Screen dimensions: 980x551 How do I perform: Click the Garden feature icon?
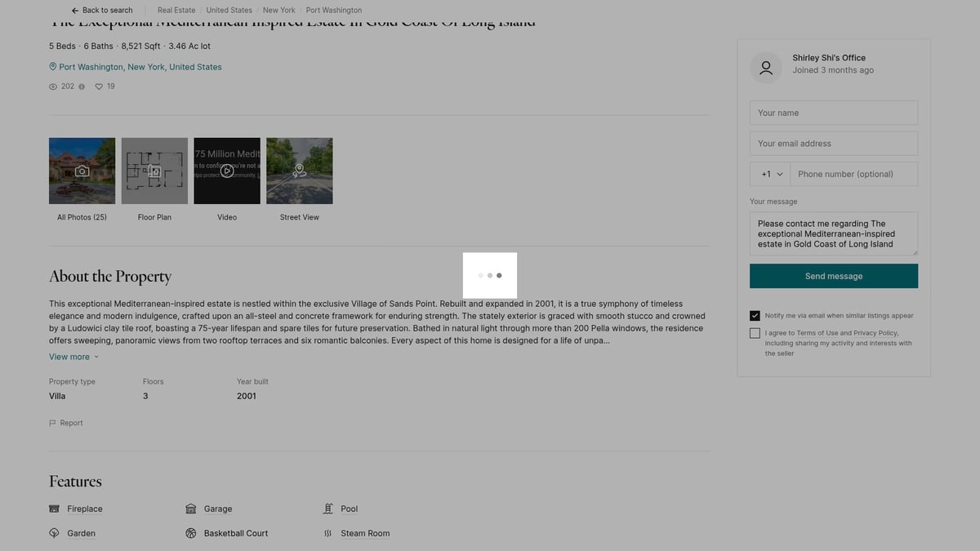pyautogui.click(x=54, y=533)
